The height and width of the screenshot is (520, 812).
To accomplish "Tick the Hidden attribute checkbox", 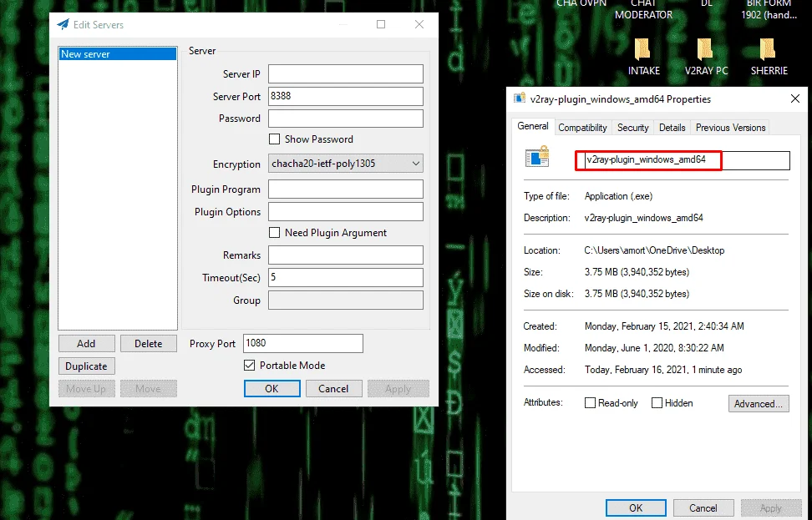I will coord(657,402).
